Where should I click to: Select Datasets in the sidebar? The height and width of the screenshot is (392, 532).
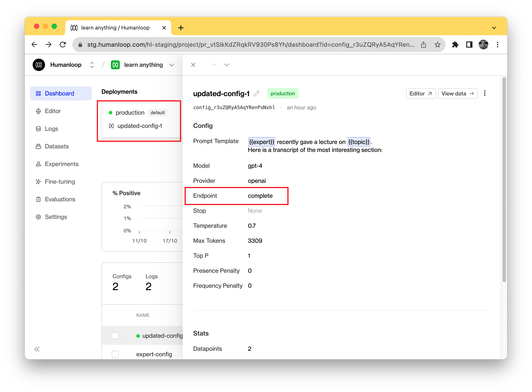56,146
